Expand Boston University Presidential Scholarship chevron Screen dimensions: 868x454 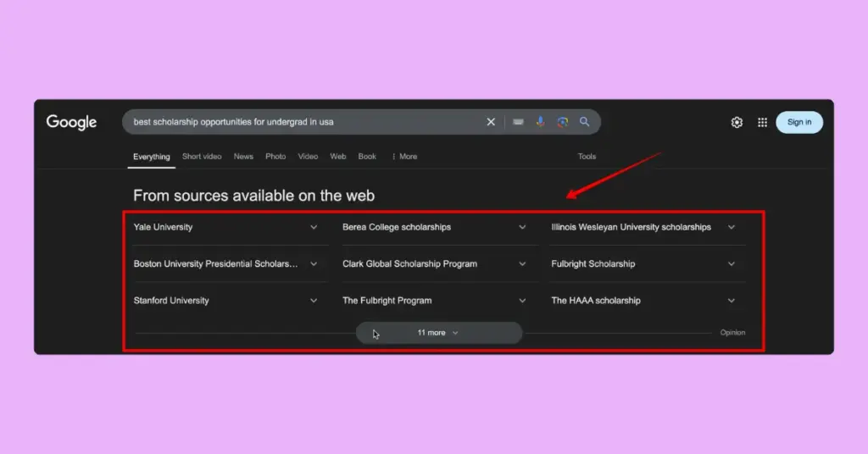tap(314, 264)
